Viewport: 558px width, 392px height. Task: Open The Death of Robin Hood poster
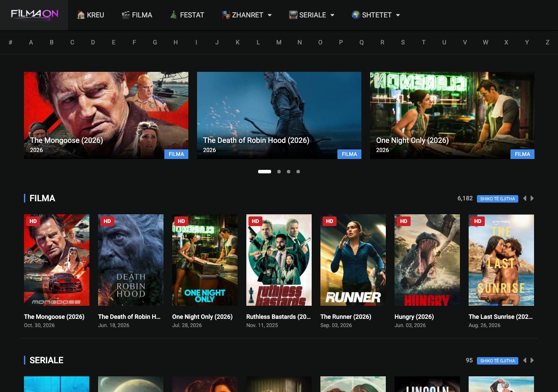pos(131,260)
